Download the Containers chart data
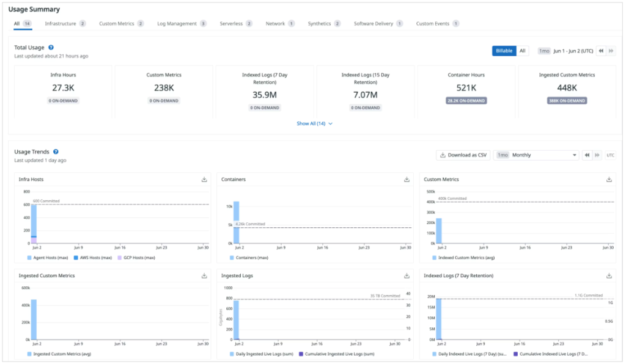Image resolution: width=626 pixels, height=364 pixels. 407,180
